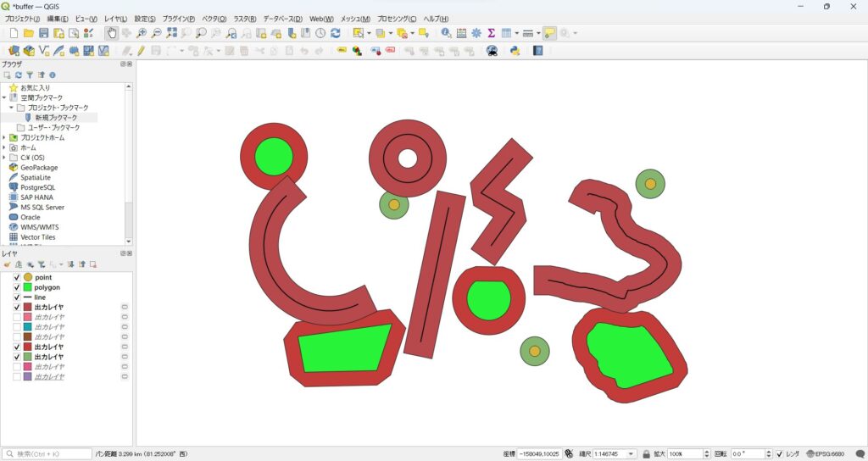Open the Python console icon

(x=515, y=51)
